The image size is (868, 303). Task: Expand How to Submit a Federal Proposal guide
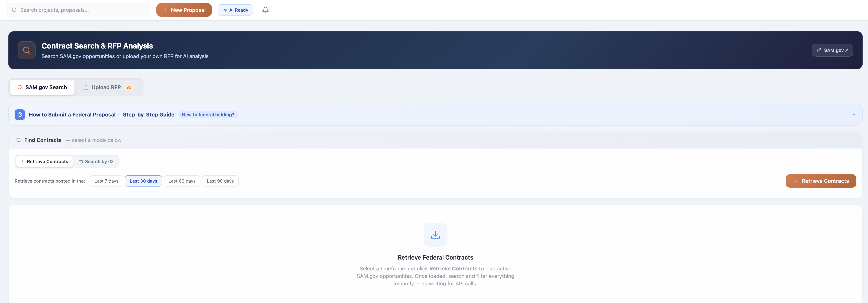coord(101,115)
